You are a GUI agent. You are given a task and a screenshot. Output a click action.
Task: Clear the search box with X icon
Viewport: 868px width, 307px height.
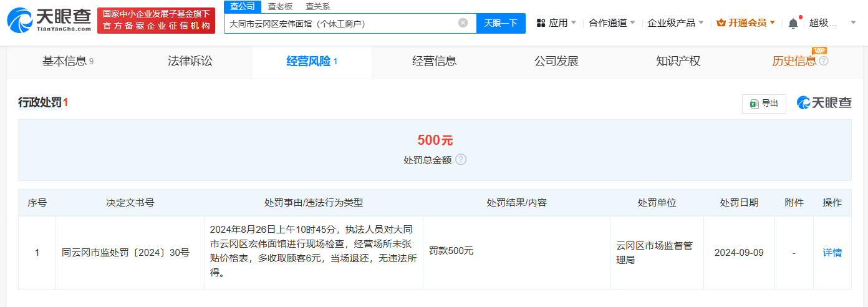463,23
